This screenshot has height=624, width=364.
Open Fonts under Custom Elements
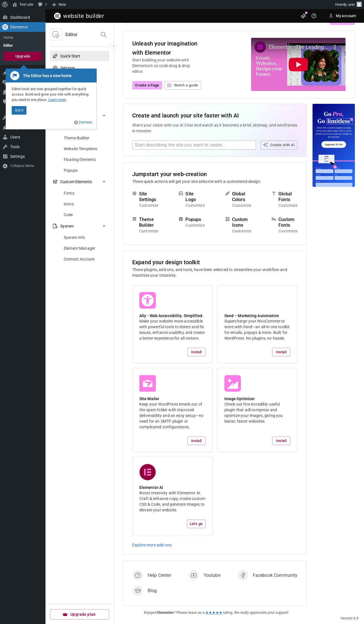coord(69,193)
